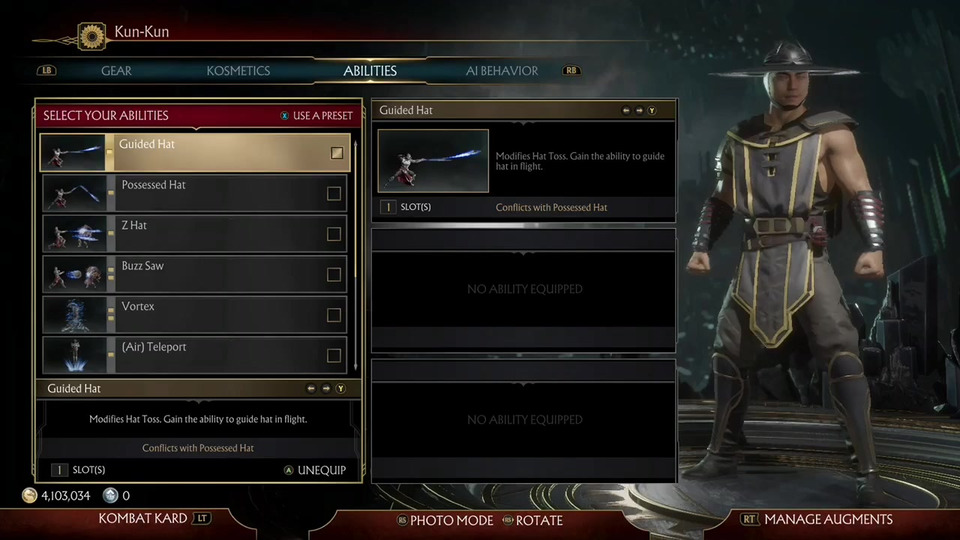Click the abilities list scrollbar

tap(356, 255)
